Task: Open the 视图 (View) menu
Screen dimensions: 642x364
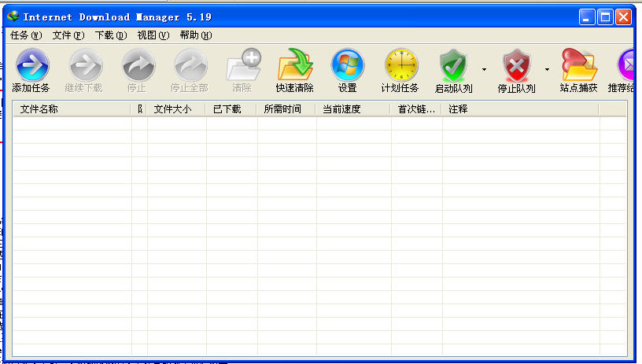Action: coord(153,35)
